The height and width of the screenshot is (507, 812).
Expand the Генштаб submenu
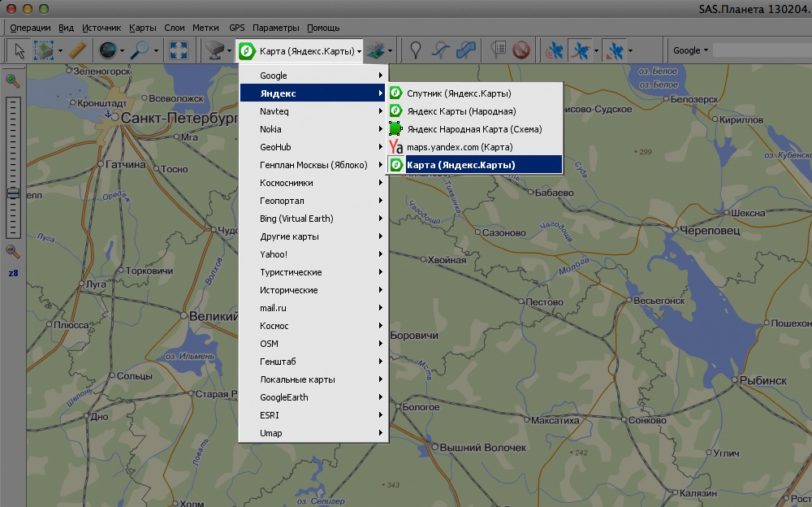pos(313,362)
